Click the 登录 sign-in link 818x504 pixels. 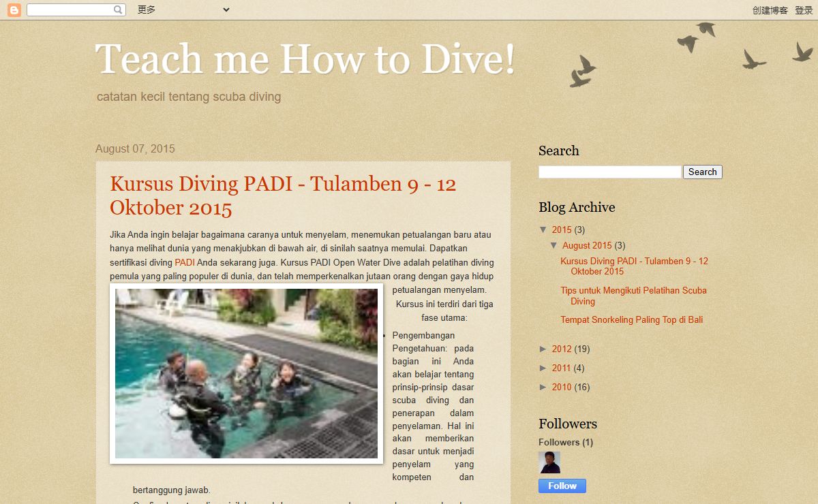click(x=804, y=10)
